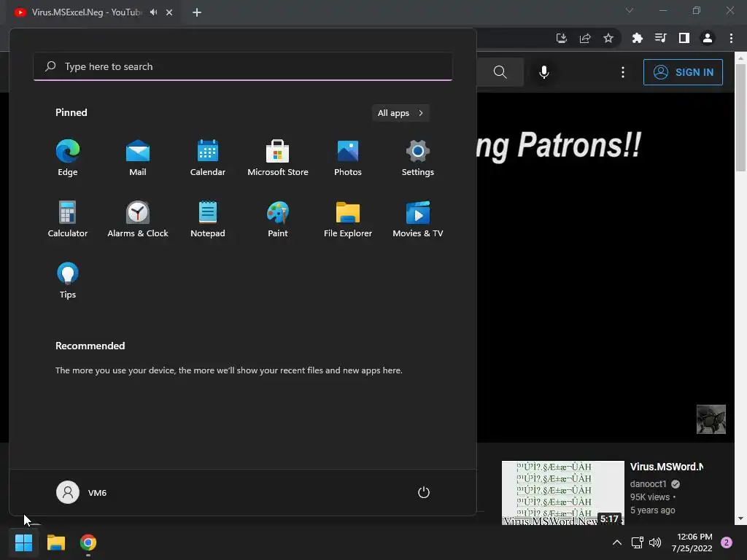The image size is (747, 560).
Task: Switch to Chrome on the taskbar
Action: 88,542
